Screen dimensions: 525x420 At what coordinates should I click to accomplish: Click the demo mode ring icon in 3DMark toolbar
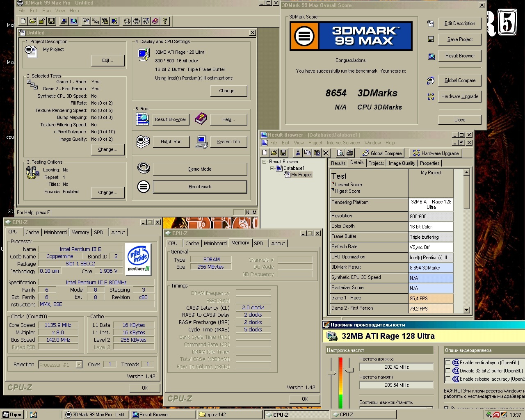(x=127, y=21)
